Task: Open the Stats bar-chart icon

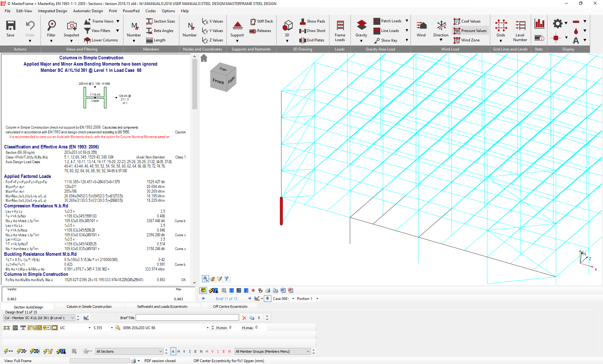Action: pyautogui.click(x=540, y=24)
